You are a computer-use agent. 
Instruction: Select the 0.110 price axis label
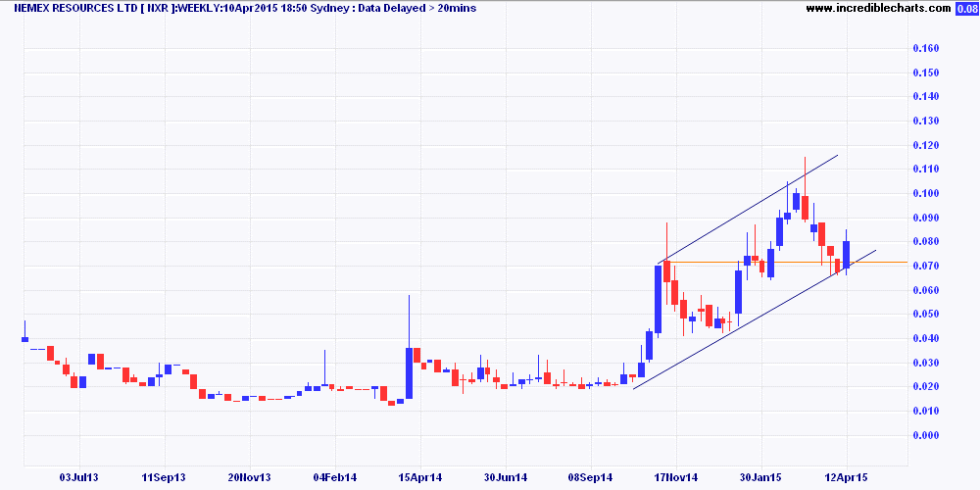point(927,170)
